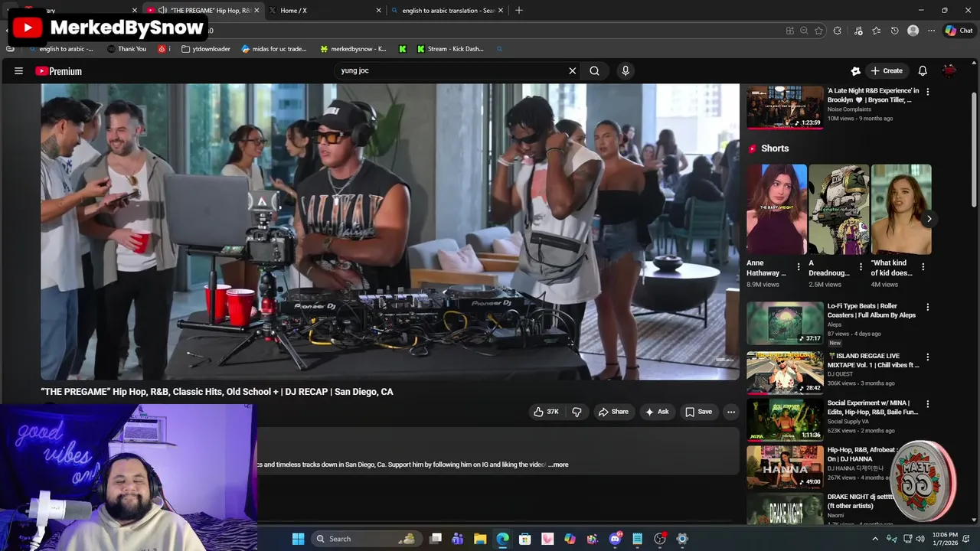Open Settings gear from taskbar
The width and height of the screenshot is (980, 551).
[682, 539]
